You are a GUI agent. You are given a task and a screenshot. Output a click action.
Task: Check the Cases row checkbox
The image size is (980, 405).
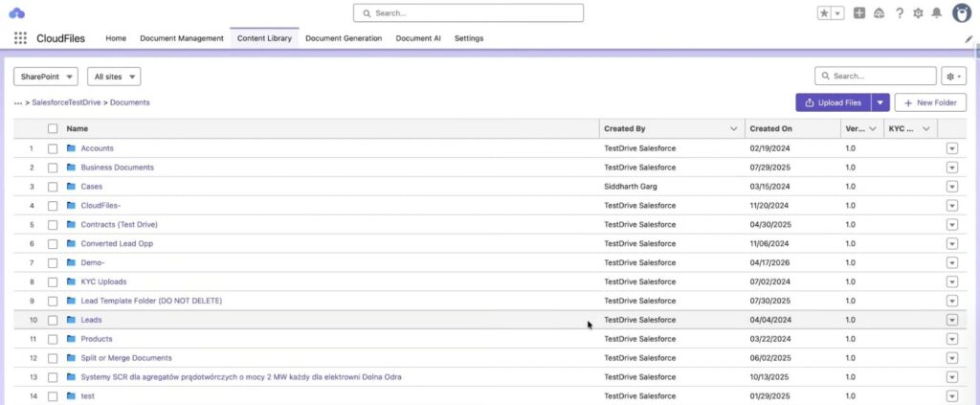pyautogui.click(x=53, y=187)
